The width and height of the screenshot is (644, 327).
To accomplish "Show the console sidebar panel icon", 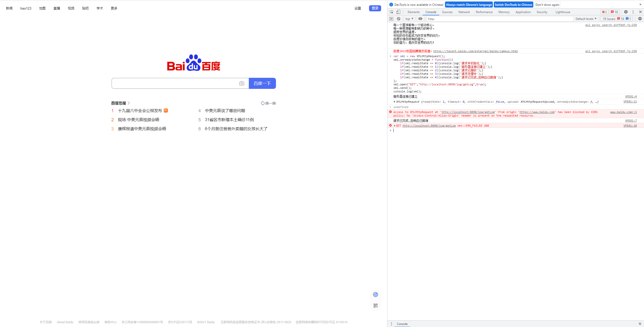I will click(391, 19).
